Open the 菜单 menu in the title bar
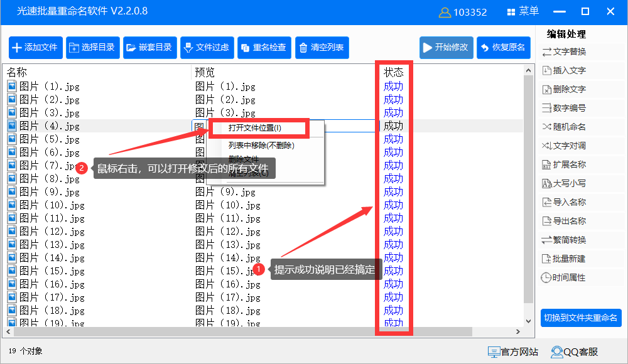The image size is (628, 364). [x=522, y=11]
